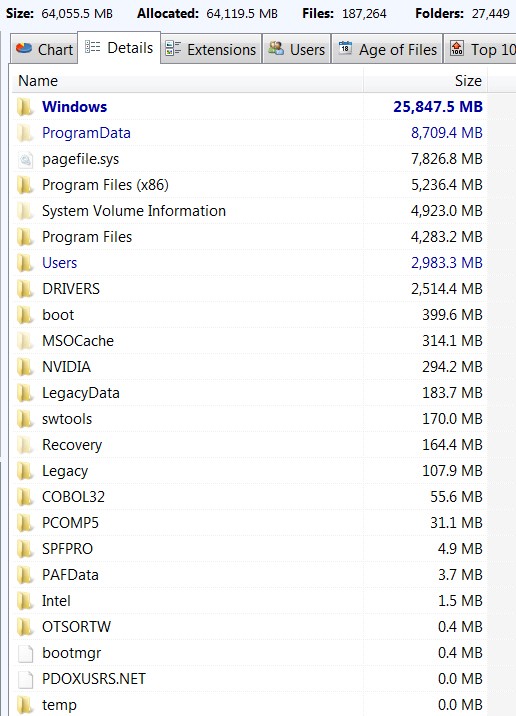Viewport: 516px width, 716px height.
Task: Select the SPFPRO name
Action: 67,549
